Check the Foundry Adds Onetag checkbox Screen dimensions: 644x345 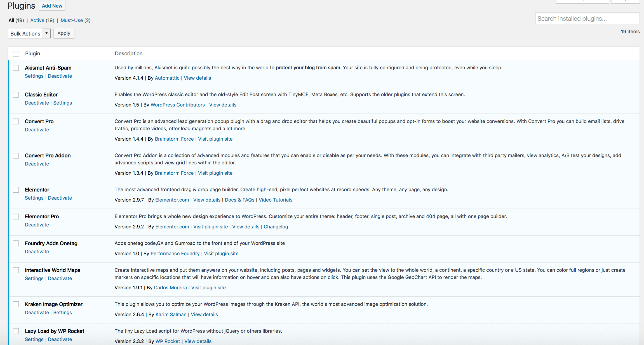click(16, 244)
